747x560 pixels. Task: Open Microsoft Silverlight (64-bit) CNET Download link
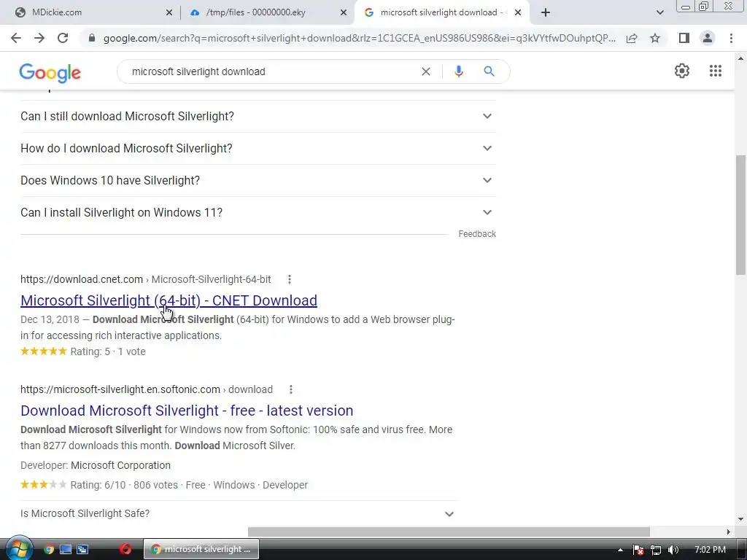[x=169, y=301]
